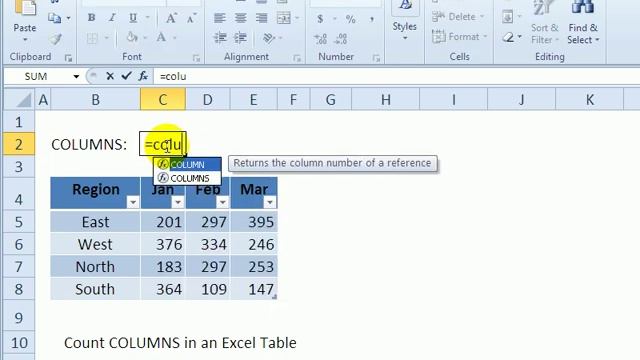Open the Jan column filter dropdown

tap(178, 202)
